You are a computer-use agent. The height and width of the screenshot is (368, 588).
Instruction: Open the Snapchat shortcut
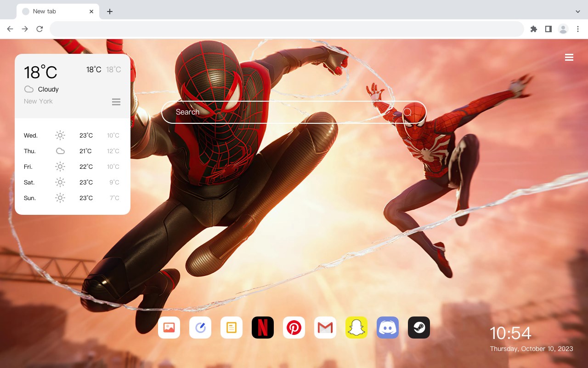(356, 328)
